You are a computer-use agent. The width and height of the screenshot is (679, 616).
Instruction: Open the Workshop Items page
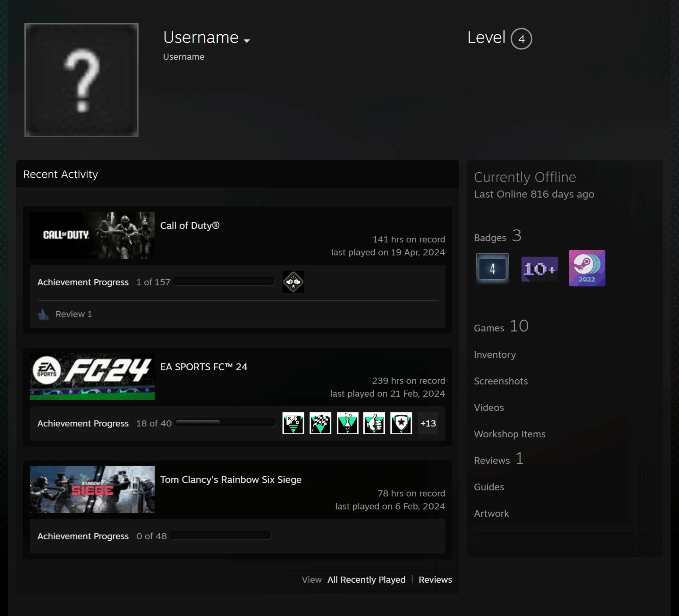click(x=510, y=434)
